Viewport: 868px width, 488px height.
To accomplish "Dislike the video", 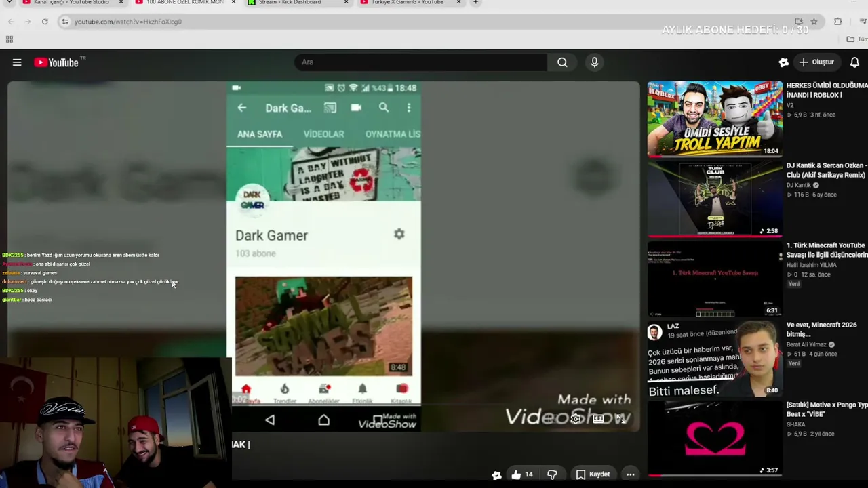I will click(552, 474).
